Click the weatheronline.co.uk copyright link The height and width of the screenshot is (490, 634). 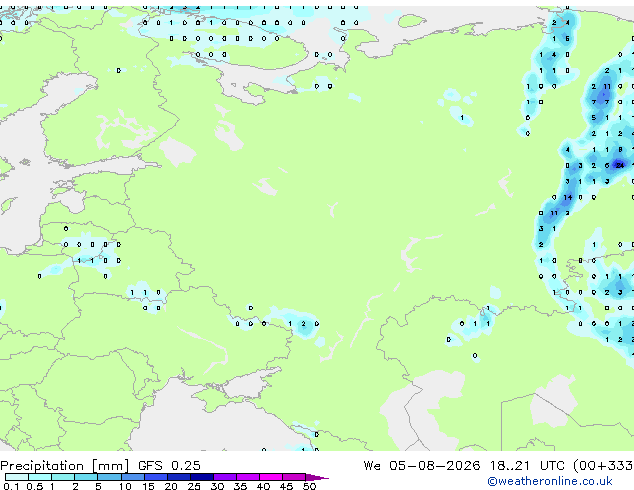point(550,481)
